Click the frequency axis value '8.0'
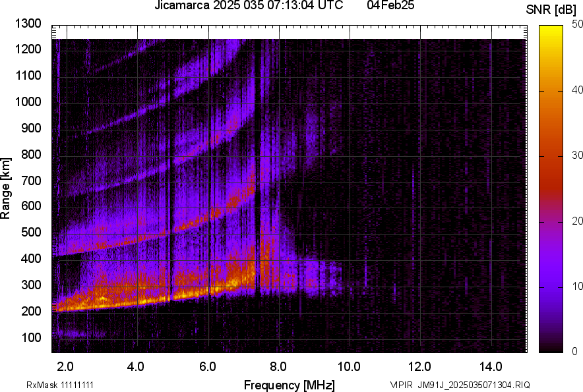Viewport: 583px width, 392px height. pyautogui.click(x=278, y=367)
